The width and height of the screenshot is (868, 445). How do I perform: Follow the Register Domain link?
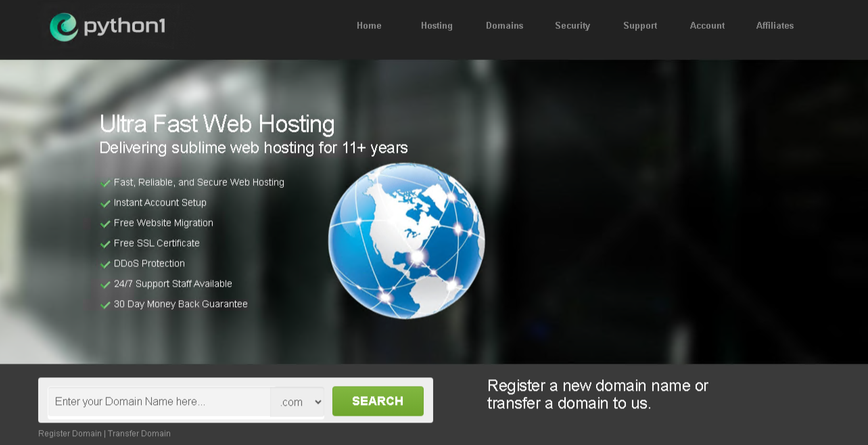(70, 433)
